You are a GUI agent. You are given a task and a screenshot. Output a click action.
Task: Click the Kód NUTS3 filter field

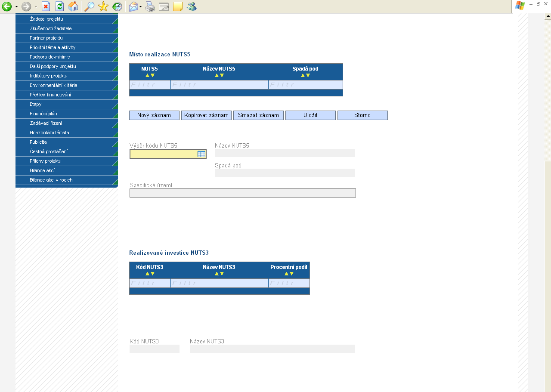coord(150,283)
